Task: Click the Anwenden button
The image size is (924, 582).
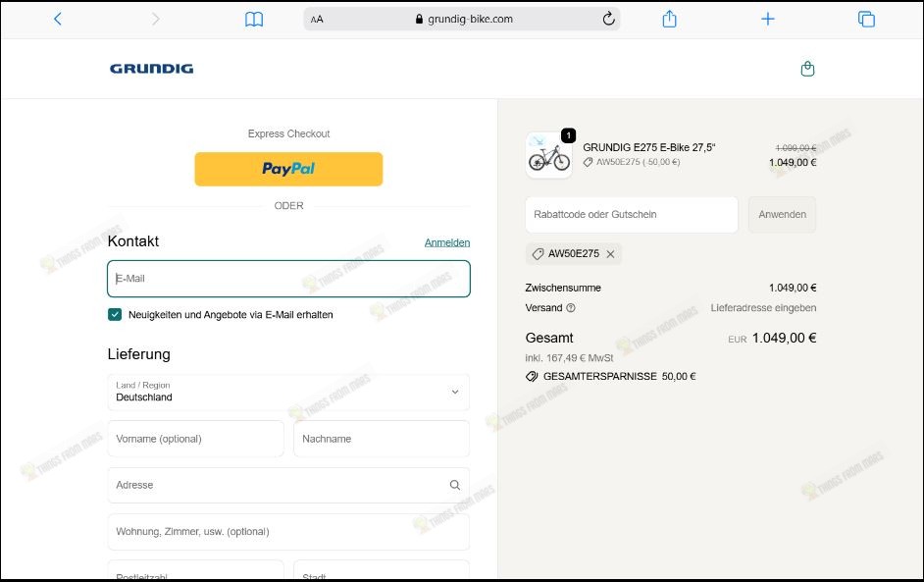Action: pos(782,214)
